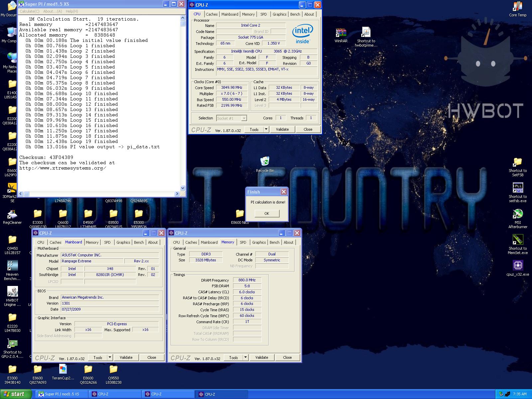Open the Heaven Benchmark desktop icon
Image resolution: width=532 pixels, height=399 pixels.
(12, 265)
